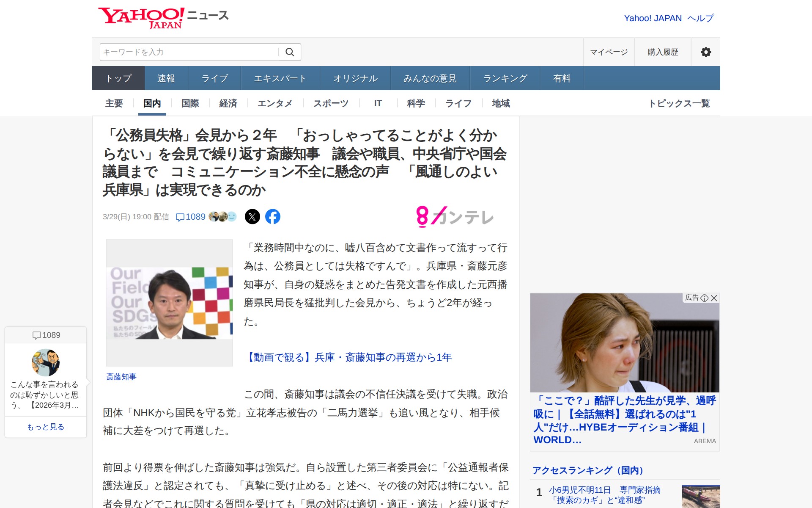Share the article via the Facebook icon
The height and width of the screenshot is (508, 812).
coord(273,216)
